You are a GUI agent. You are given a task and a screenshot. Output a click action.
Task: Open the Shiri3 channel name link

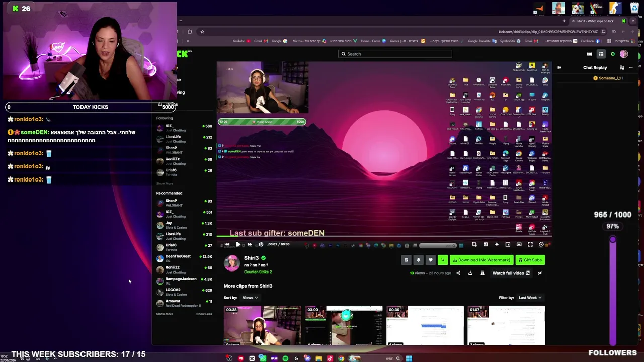(x=251, y=258)
